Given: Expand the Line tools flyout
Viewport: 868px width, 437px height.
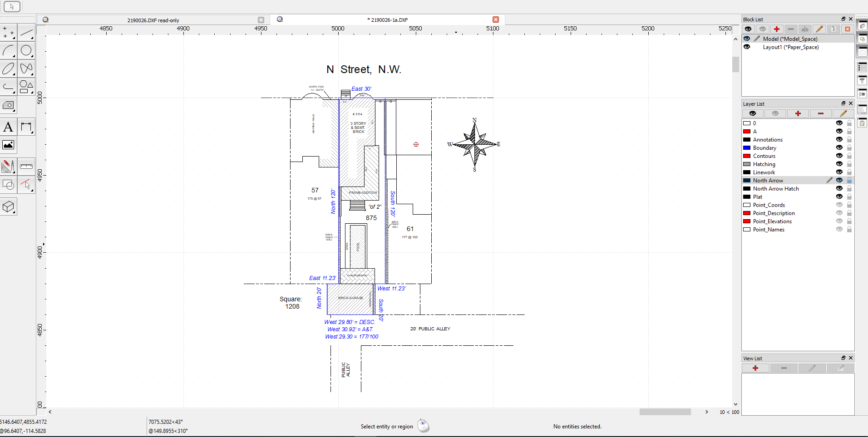Looking at the screenshot, I should pyautogui.click(x=26, y=33).
